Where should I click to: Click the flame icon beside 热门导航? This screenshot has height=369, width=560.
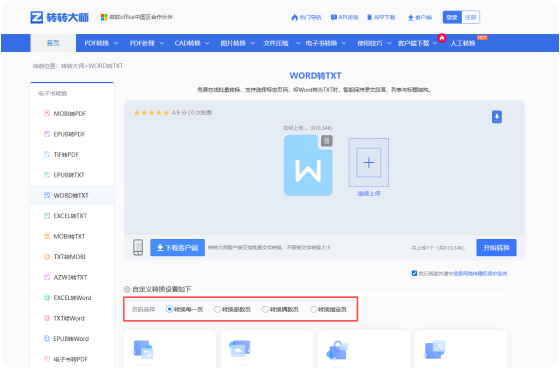pos(294,17)
